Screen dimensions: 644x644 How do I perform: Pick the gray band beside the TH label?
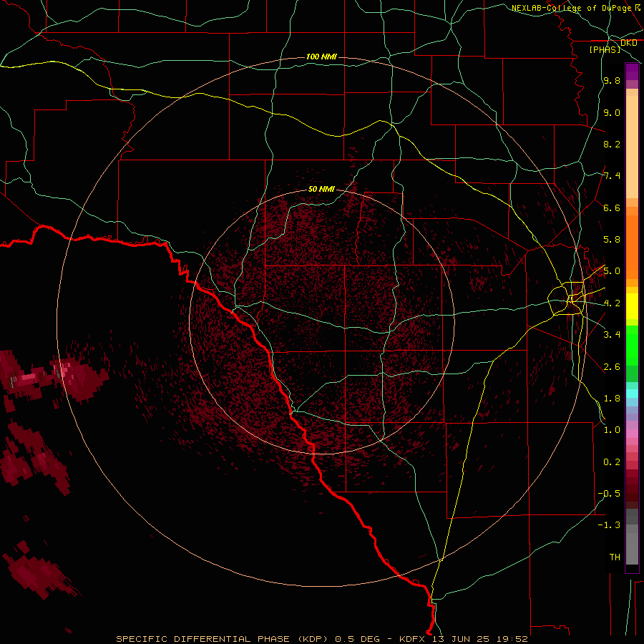[x=632, y=549]
